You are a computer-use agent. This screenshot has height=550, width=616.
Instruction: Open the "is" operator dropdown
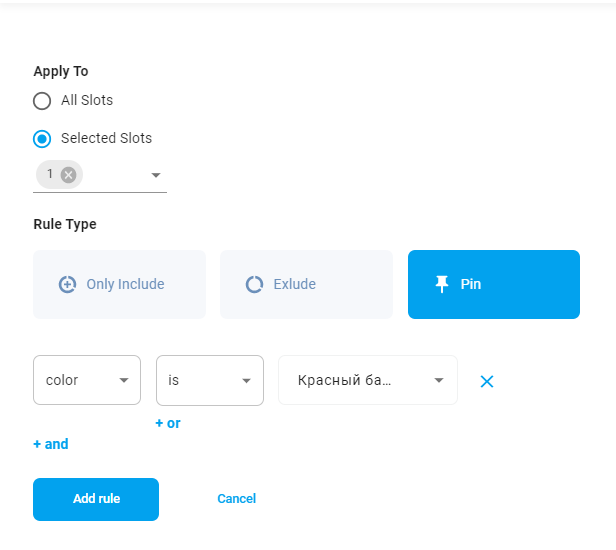(210, 380)
